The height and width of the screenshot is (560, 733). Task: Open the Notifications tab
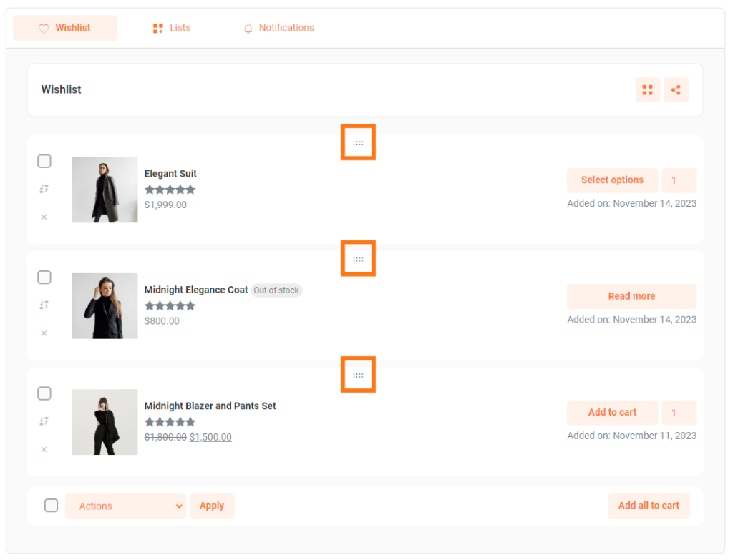tap(278, 28)
